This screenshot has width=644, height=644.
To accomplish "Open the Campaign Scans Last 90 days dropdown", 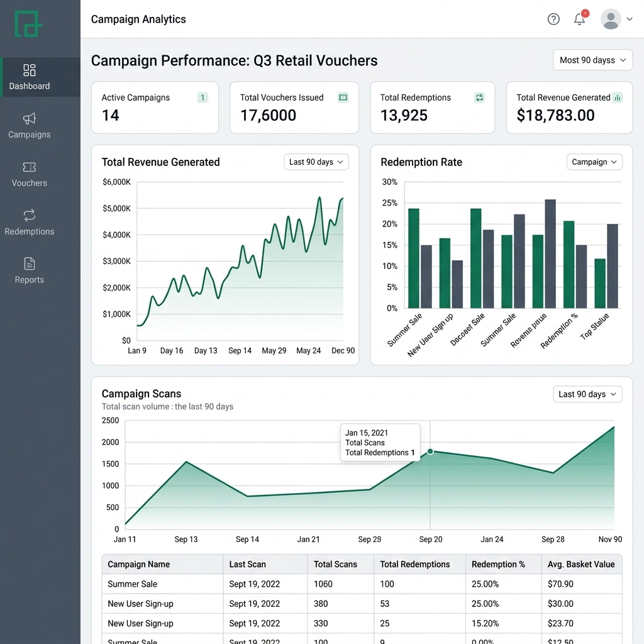I will (587, 394).
